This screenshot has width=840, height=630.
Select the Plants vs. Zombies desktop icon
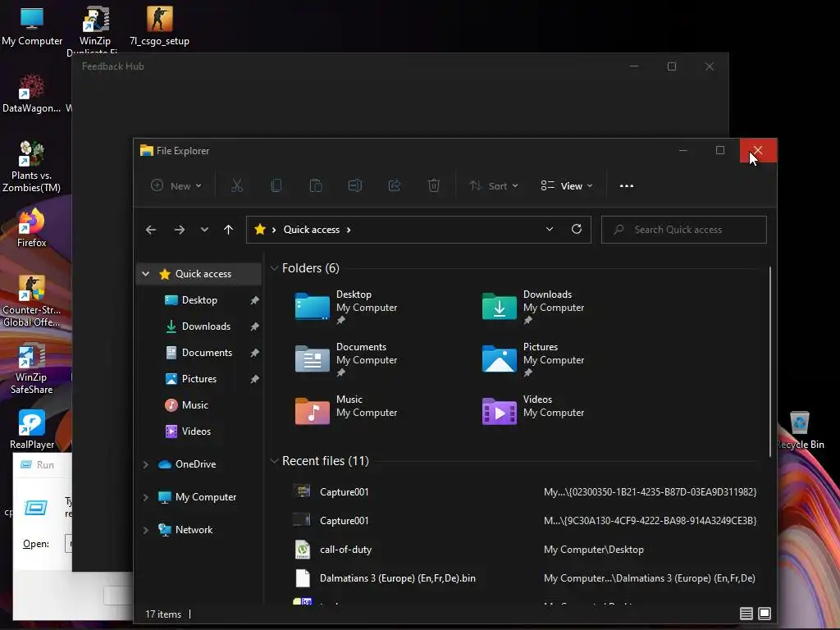point(32,167)
